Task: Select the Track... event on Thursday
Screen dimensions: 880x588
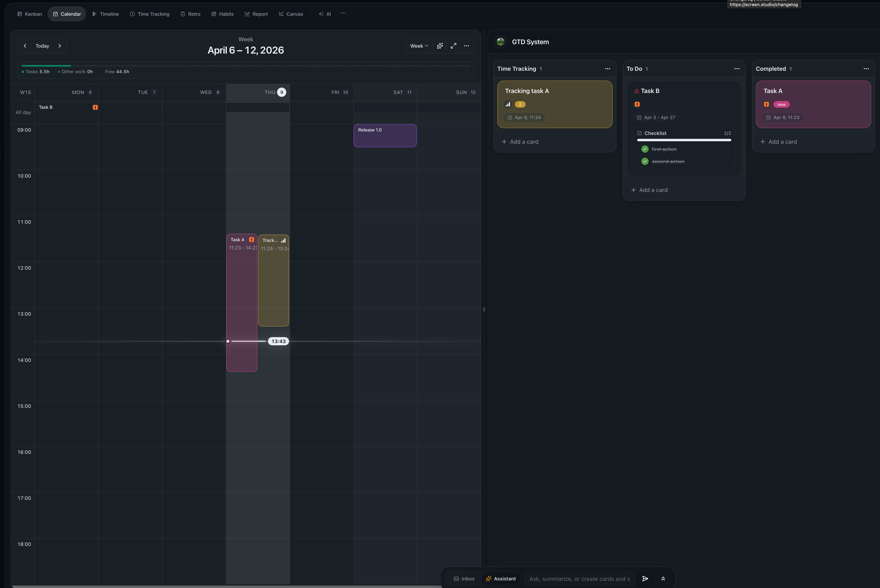Action: pyautogui.click(x=273, y=281)
